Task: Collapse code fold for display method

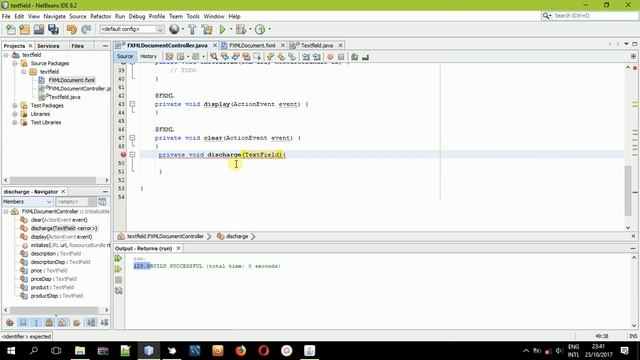Action: point(132,104)
